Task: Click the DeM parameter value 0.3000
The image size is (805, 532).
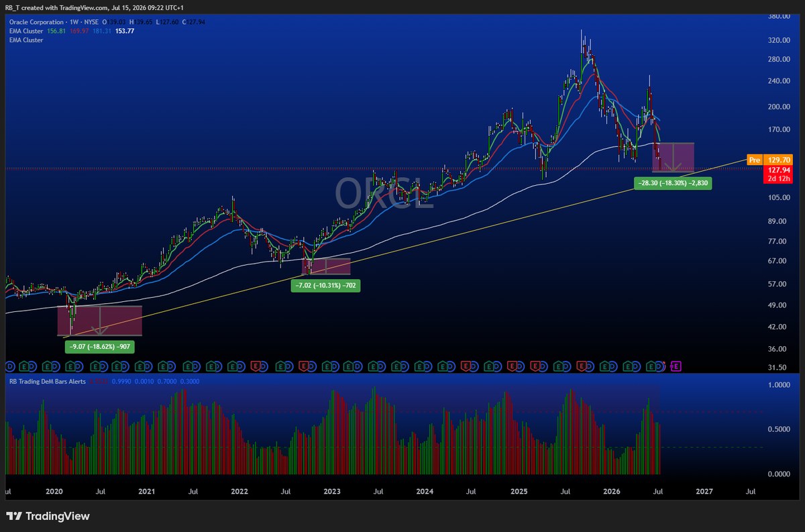Action: tap(190, 381)
